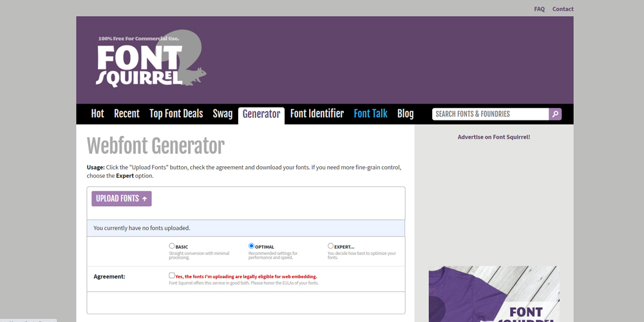The image size is (644, 322).
Task: Open the Blog page
Action: point(405,114)
